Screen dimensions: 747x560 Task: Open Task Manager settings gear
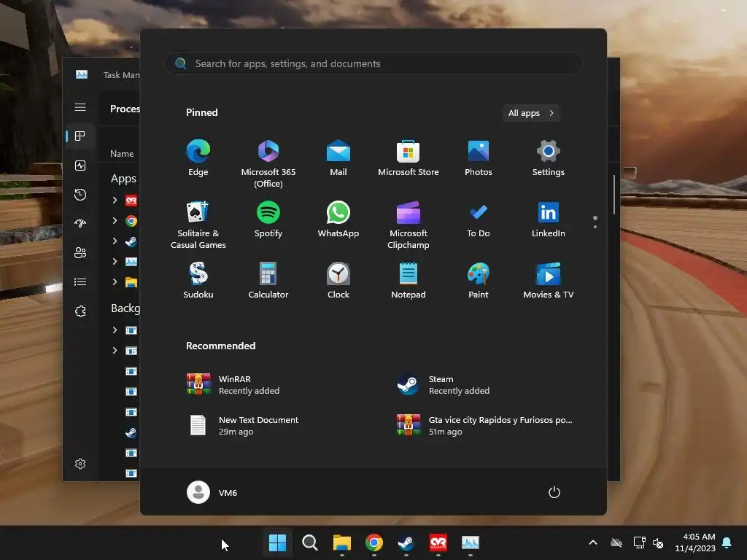(80, 464)
